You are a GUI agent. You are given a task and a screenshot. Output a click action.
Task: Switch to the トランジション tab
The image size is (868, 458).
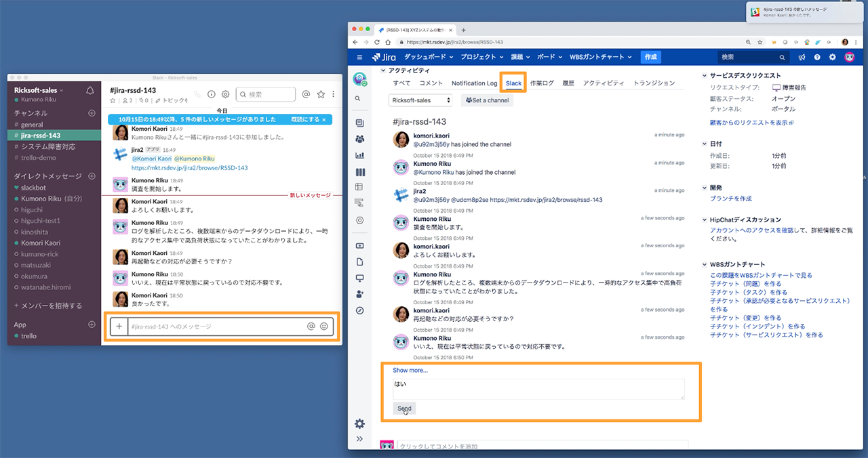(x=654, y=83)
